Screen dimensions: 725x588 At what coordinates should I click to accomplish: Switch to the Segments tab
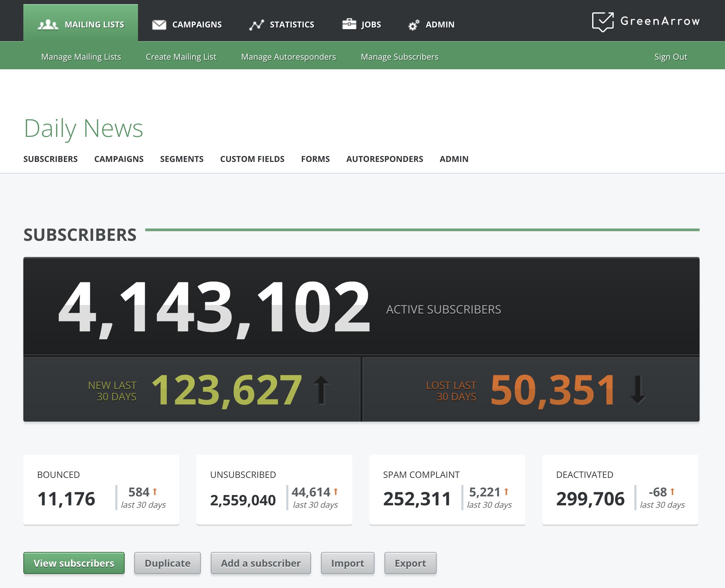pyautogui.click(x=182, y=159)
